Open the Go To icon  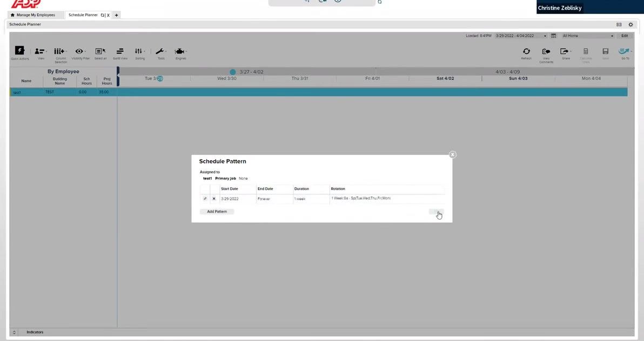coord(625,51)
